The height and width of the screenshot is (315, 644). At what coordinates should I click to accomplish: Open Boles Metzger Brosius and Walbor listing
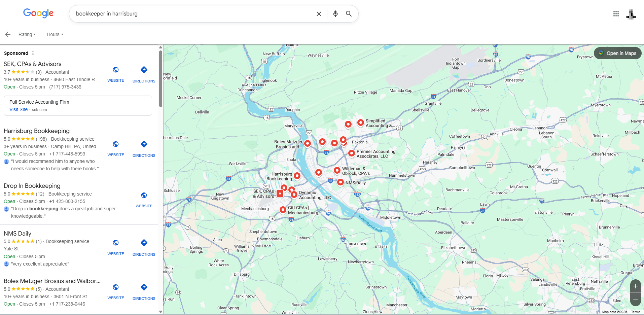[x=52, y=281]
